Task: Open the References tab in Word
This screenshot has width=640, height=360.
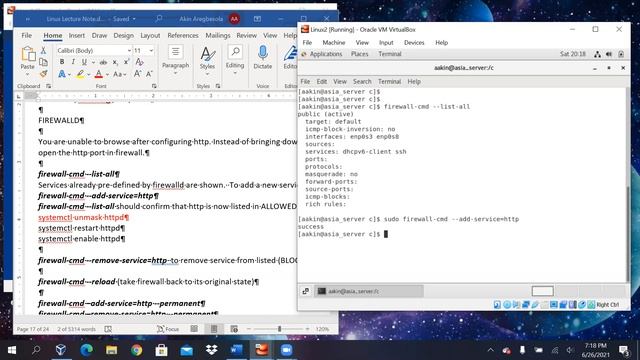Action: (x=183, y=36)
